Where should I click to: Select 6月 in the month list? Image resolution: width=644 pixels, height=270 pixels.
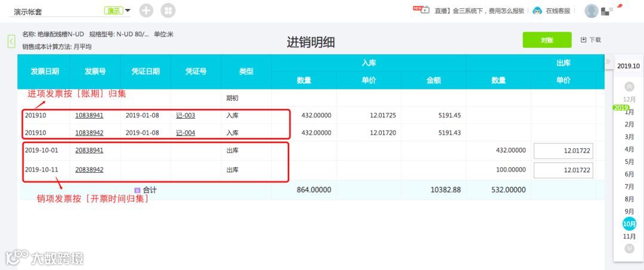pyautogui.click(x=629, y=174)
